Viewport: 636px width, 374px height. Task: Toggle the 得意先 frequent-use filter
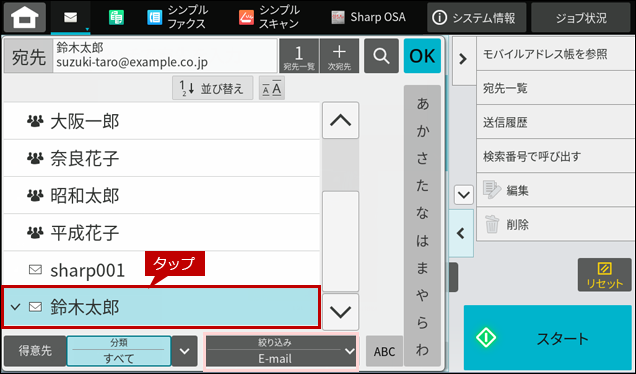click(35, 351)
